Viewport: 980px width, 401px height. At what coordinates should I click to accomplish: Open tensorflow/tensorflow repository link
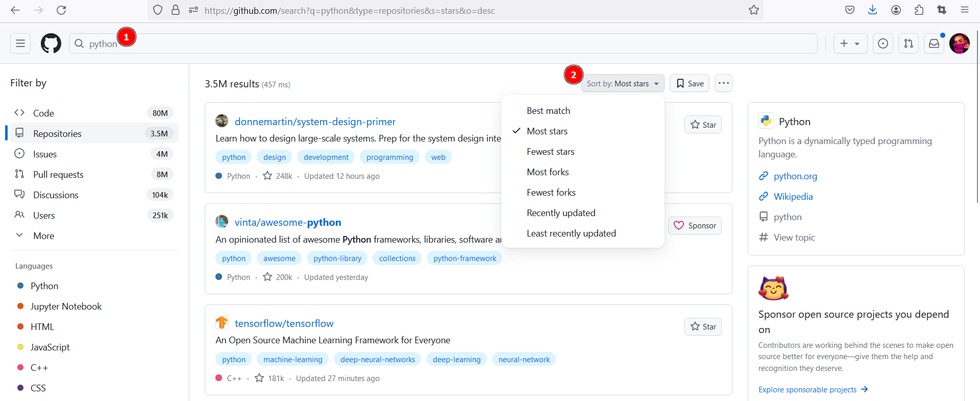(284, 323)
